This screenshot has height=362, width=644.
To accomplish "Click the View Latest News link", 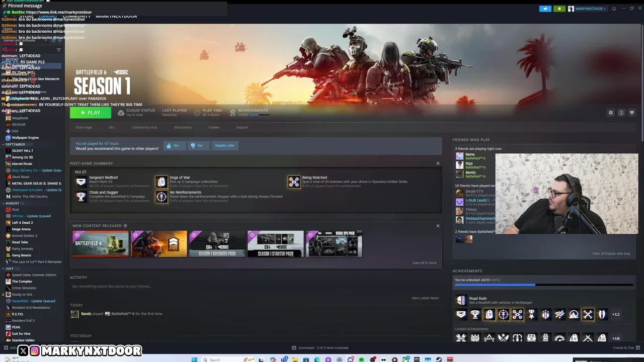I will tap(425, 298).
